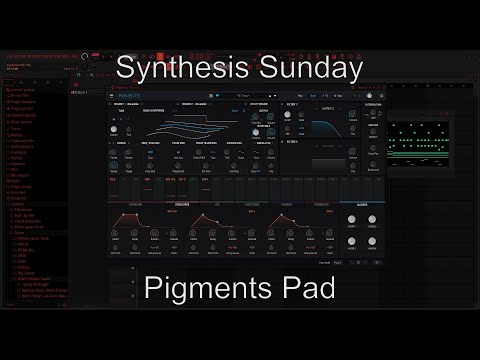
Task: Toggle Engine 2 power switch
Action: coord(179,104)
